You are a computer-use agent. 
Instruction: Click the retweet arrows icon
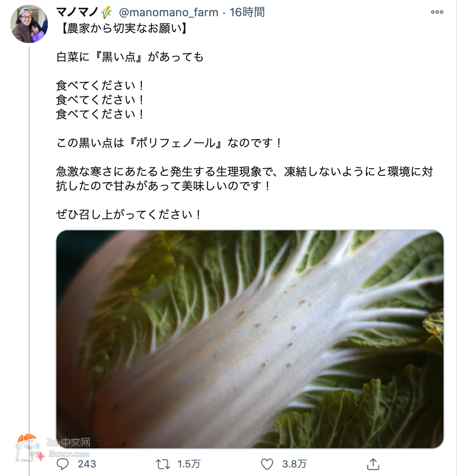(162, 464)
